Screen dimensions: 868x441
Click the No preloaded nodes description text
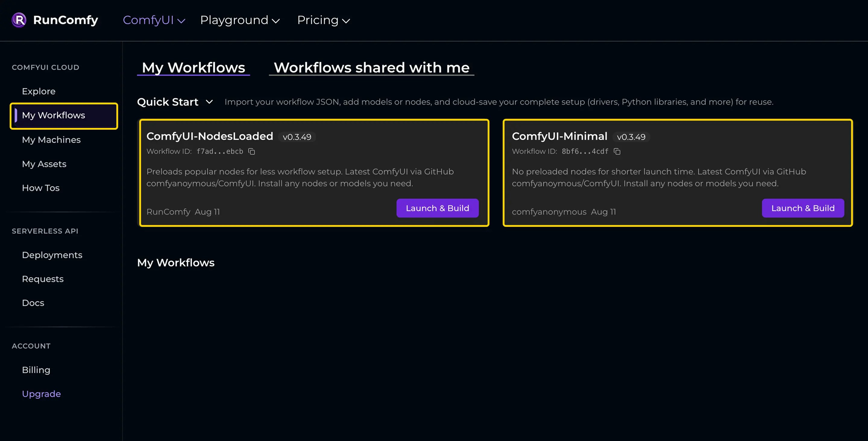click(659, 177)
